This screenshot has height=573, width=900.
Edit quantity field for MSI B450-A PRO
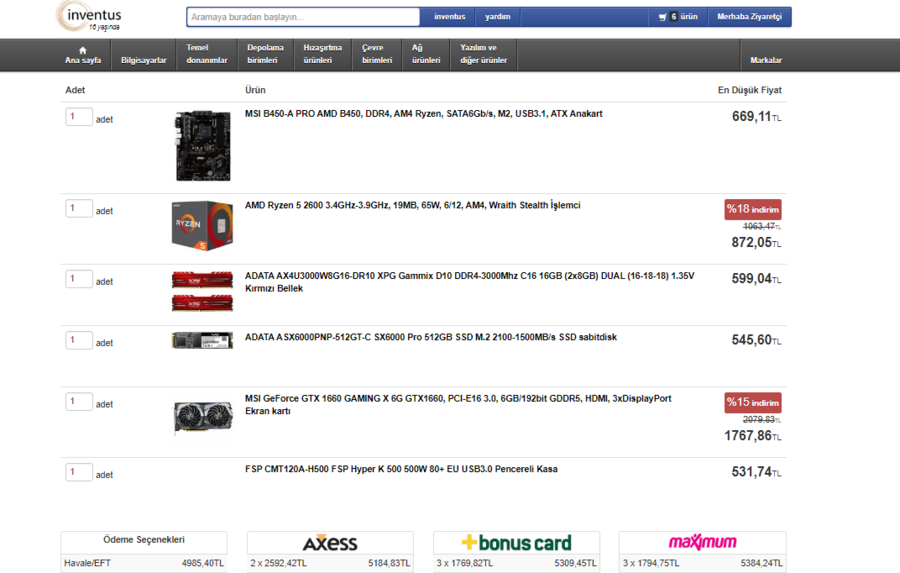79,117
